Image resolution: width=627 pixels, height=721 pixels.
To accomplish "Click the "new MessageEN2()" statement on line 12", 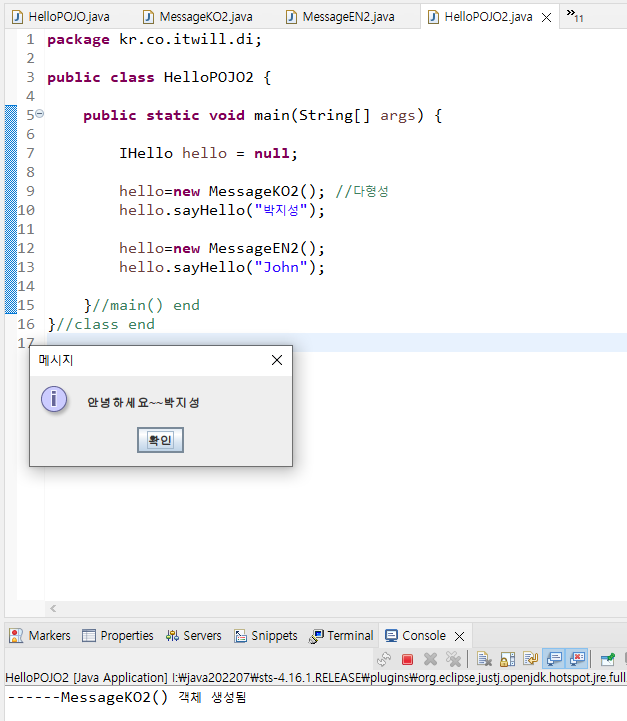I will pyautogui.click(x=249, y=248).
